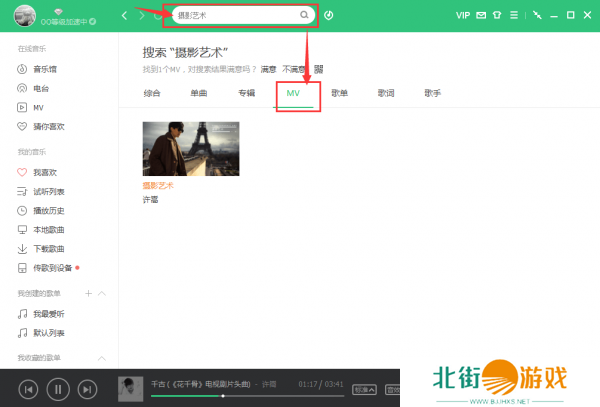600x407 pixels.
Task: Open the main menu dropdown in the title bar
Action: pos(515,16)
